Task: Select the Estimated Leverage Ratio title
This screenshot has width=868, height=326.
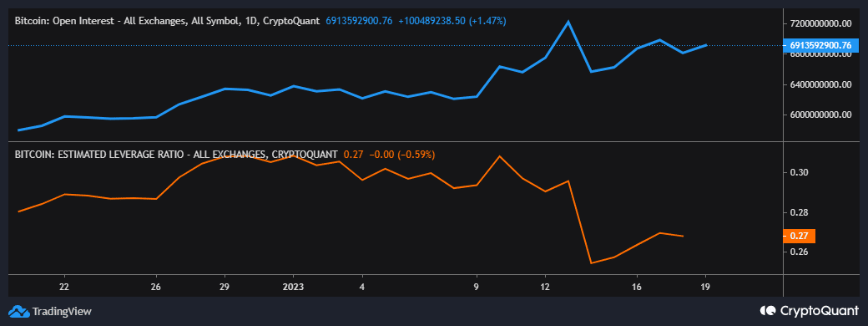Action: pos(176,154)
